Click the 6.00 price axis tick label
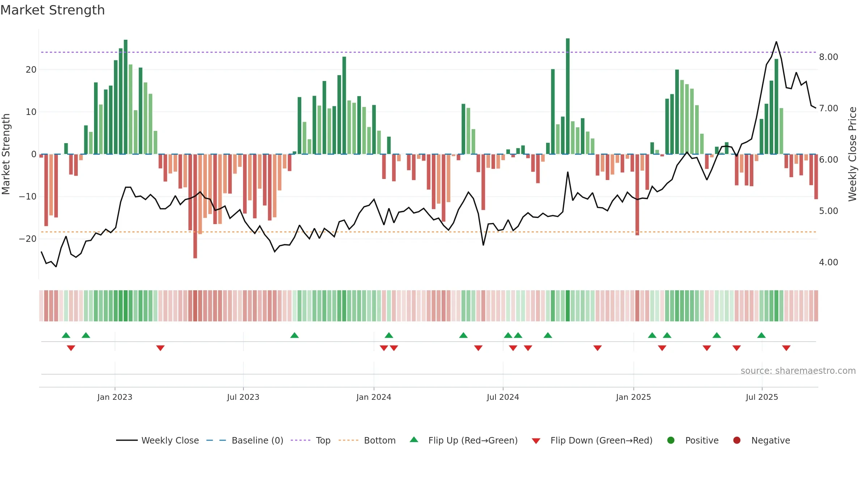868x488 pixels. pyautogui.click(x=829, y=160)
